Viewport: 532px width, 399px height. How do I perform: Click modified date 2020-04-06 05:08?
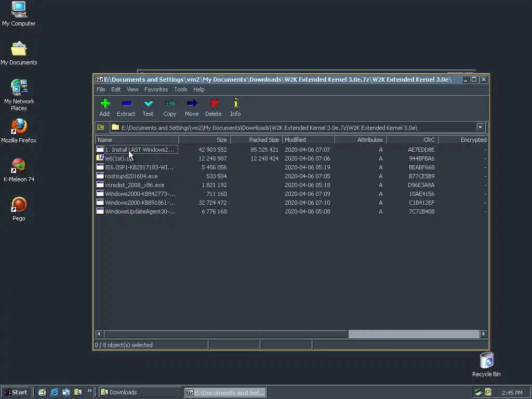[x=308, y=211]
